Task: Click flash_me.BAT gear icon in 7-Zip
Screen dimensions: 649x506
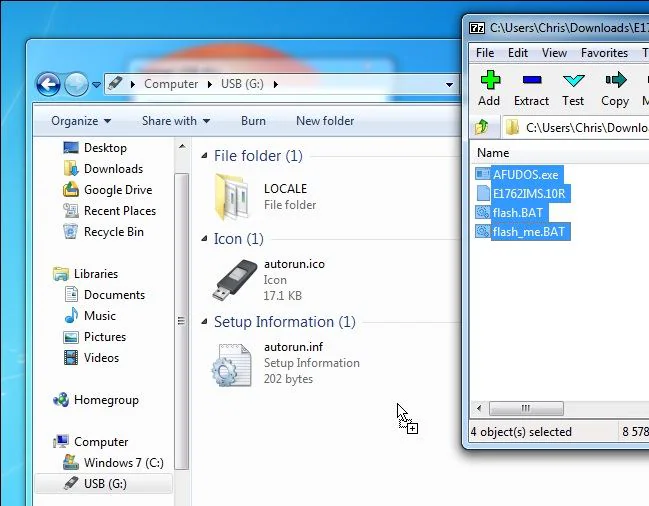Action: coord(482,231)
